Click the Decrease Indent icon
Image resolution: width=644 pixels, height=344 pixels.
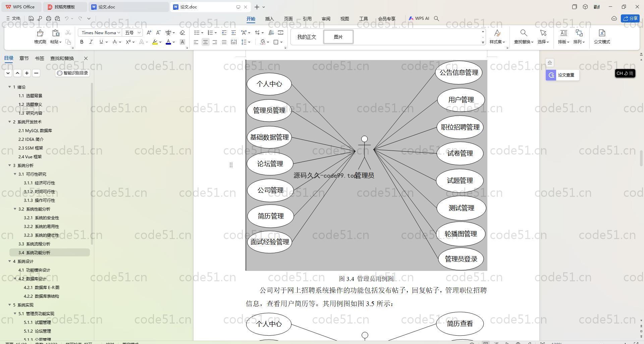pos(224,33)
